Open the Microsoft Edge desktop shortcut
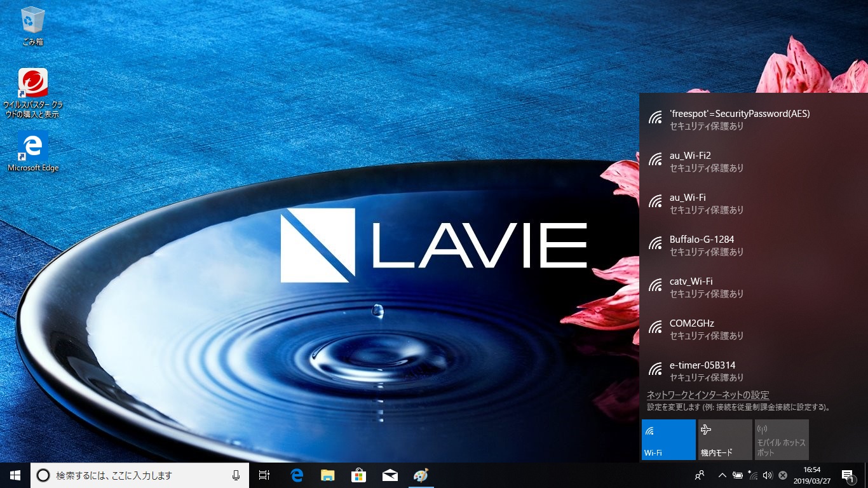The height and width of the screenshot is (488, 868). (32, 152)
